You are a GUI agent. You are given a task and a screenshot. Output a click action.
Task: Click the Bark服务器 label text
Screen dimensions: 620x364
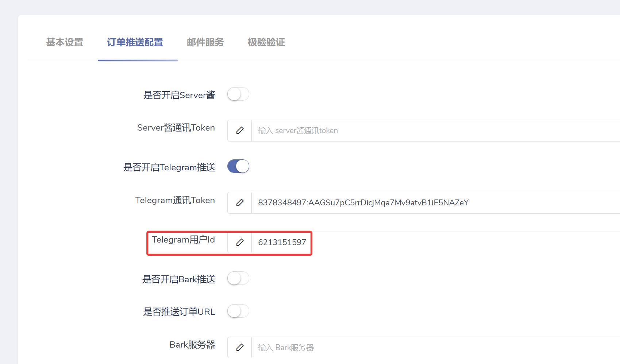192,345
